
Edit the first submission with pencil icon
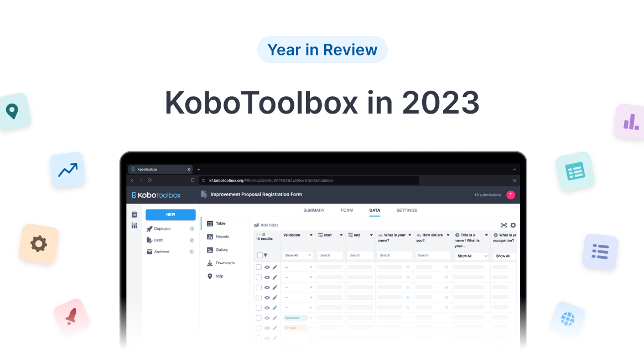click(x=275, y=267)
